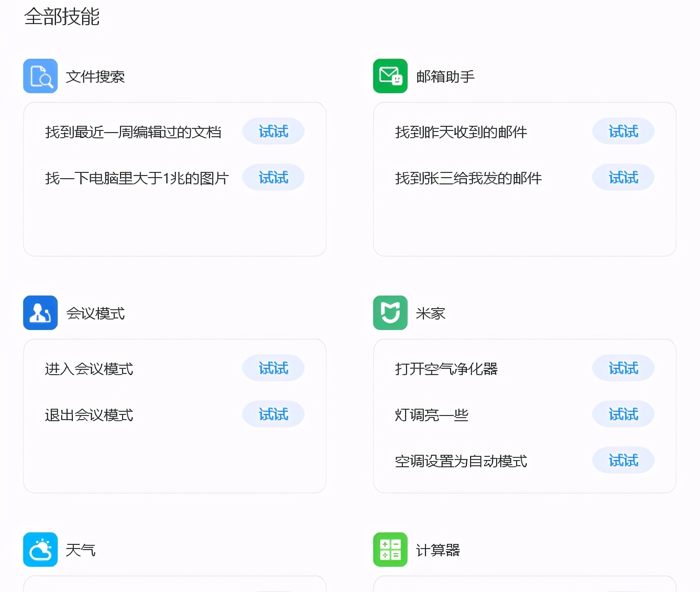The width and height of the screenshot is (700, 592).
Task: Try the 退出会议模式 command
Action: coord(273,414)
